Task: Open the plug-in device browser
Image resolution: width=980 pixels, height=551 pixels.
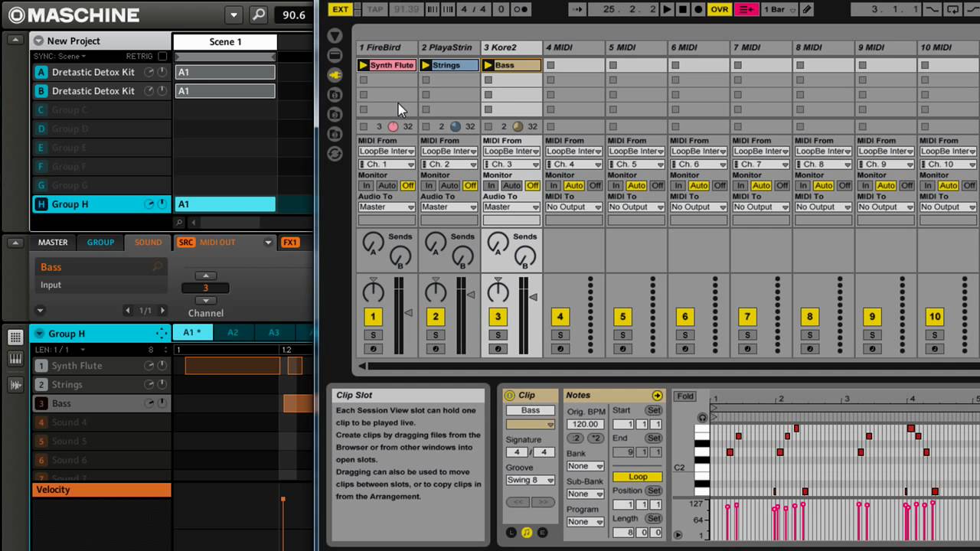Action: click(335, 75)
